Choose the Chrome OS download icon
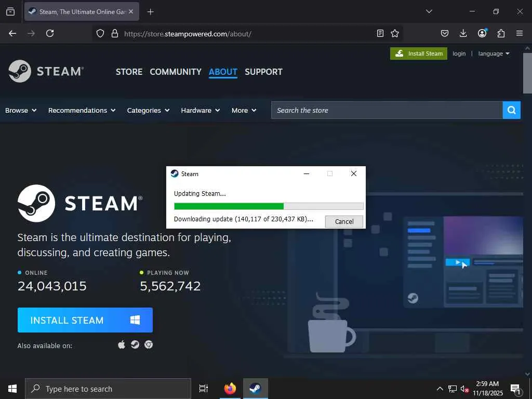 (149, 345)
